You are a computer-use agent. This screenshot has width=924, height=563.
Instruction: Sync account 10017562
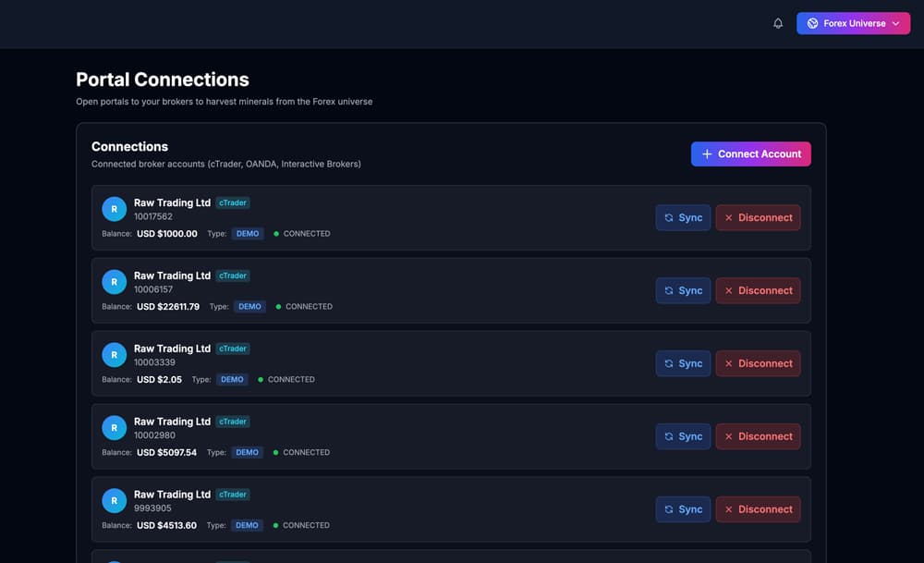coord(683,217)
